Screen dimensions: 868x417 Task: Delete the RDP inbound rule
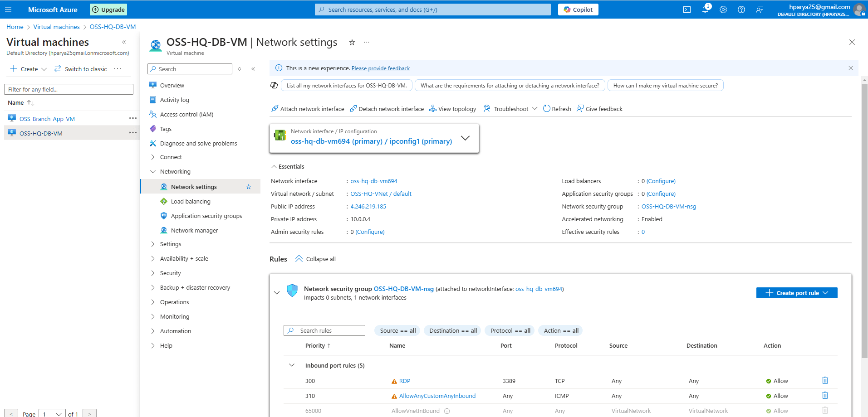825,381
